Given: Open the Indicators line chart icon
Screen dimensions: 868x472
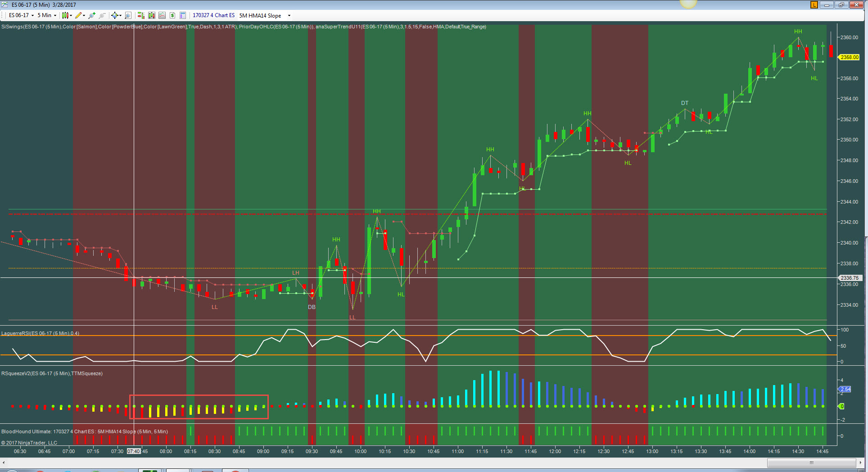Looking at the screenshot, I should pos(162,15).
